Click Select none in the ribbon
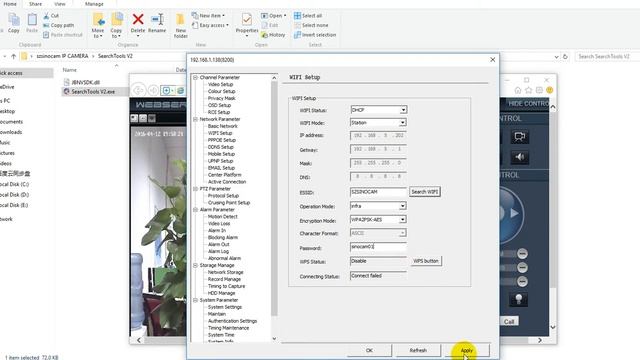Screen dimensions: 640x360 311,25
